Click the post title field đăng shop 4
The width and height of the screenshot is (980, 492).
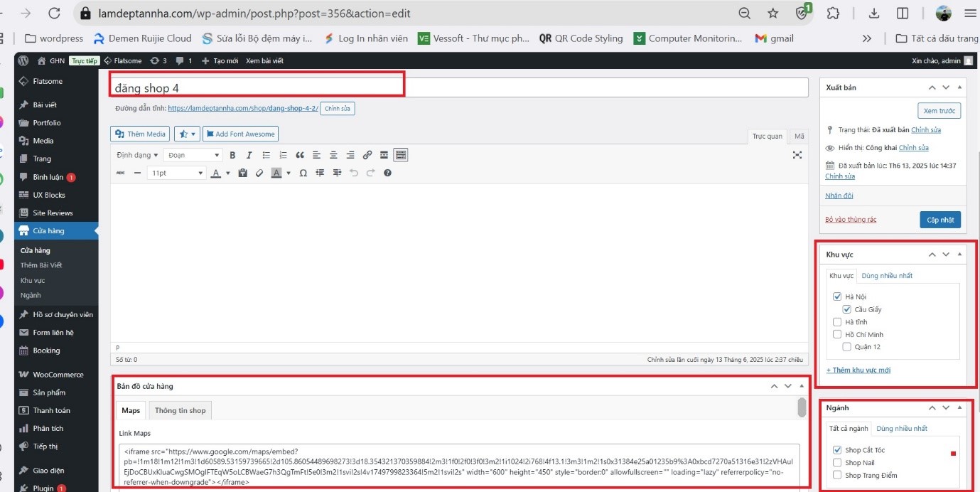[x=459, y=87]
